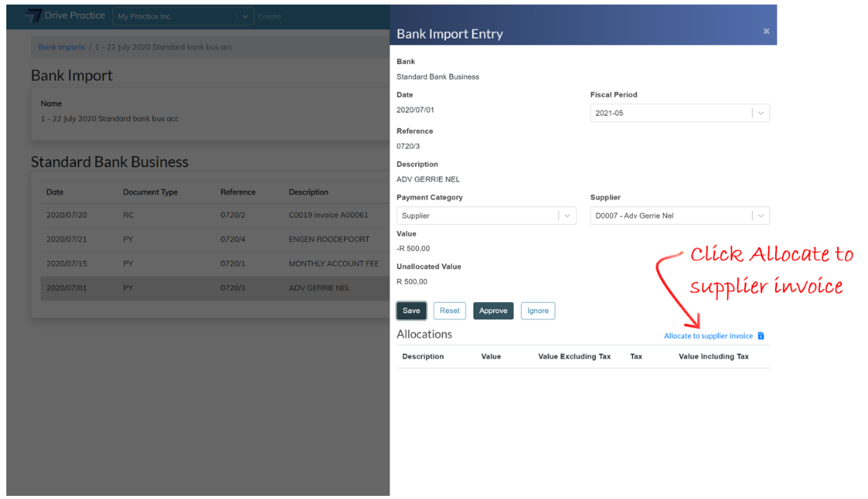Click Allocate to supplier invoice link

[x=708, y=336]
